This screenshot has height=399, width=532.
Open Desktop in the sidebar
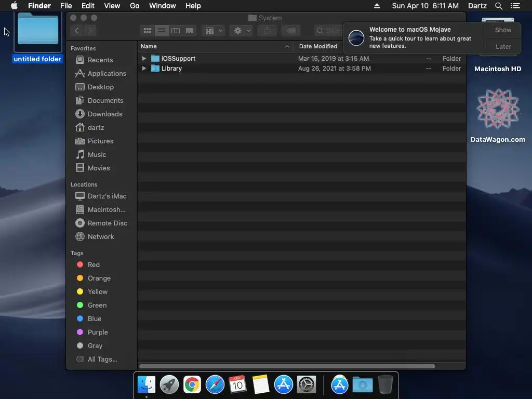pos(101,87)
